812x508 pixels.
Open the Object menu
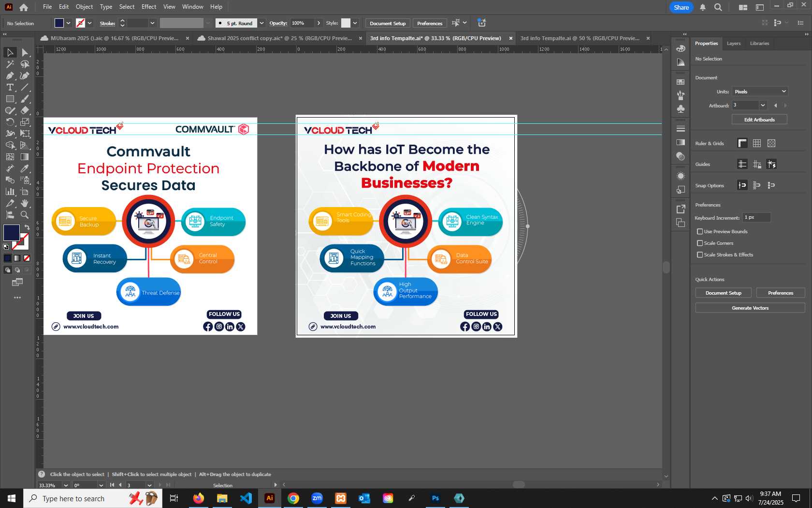[84, 7]
